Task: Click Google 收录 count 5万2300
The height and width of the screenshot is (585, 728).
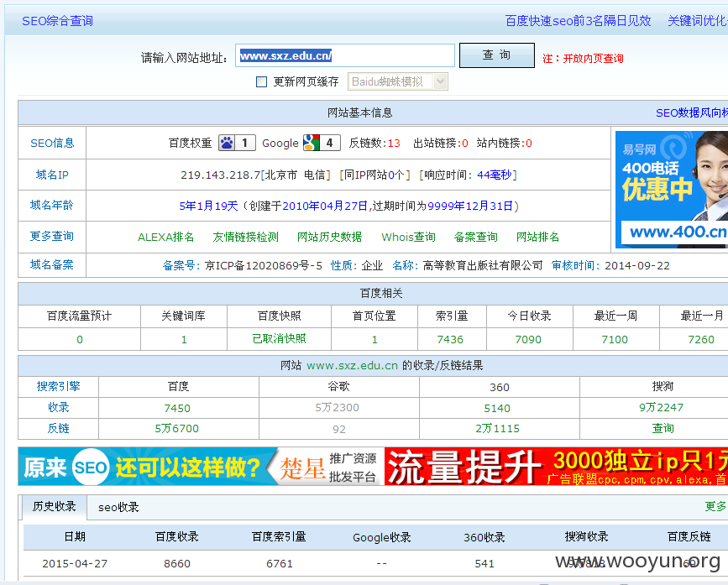Action: tap(337, 407)
